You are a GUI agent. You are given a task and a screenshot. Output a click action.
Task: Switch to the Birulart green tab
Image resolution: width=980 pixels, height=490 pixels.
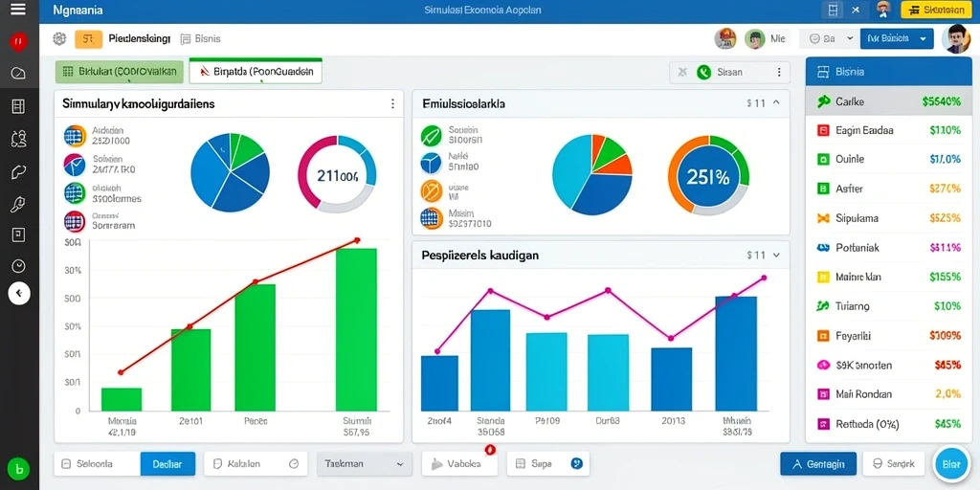click(120, 72)
